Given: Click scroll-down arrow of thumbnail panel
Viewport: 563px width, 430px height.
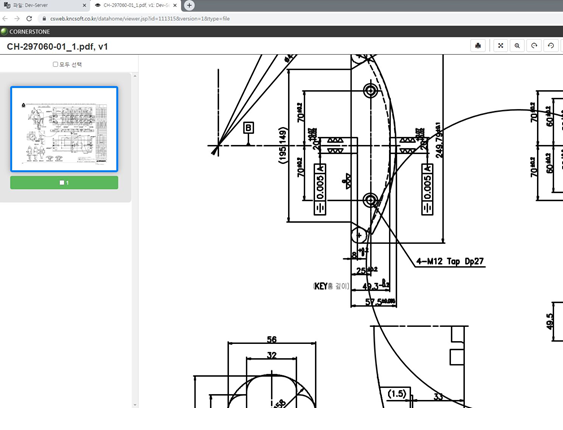Looking at the screenshot, I should (x=135, y=405).
